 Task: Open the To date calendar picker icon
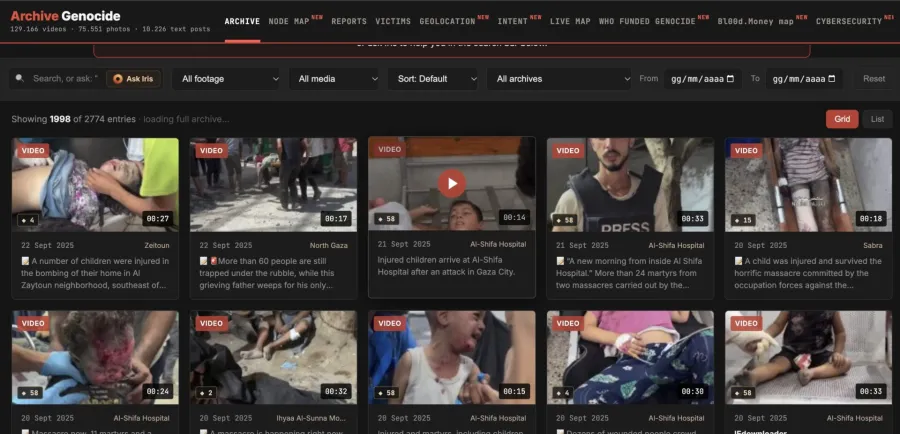pos(832,79)
